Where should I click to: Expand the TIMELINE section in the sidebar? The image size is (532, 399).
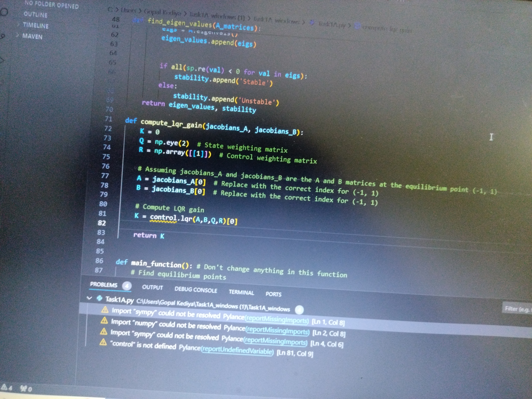(x=36, y=25)
